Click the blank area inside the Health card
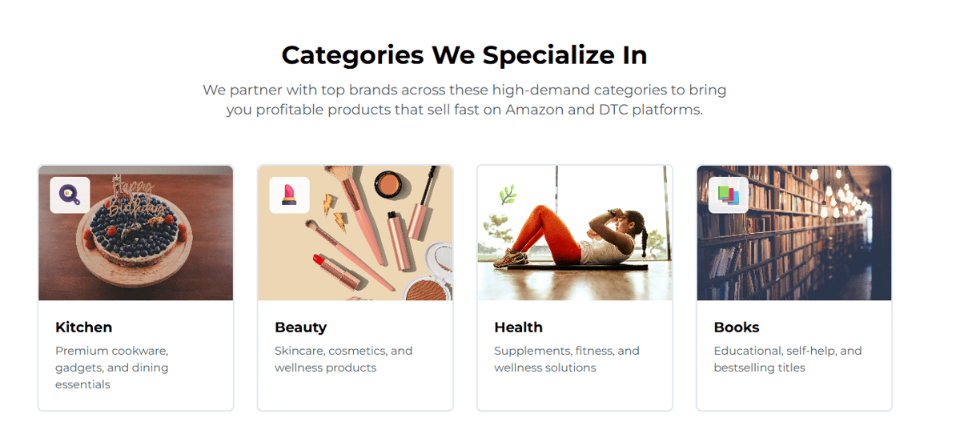The width and height of the screenshot is (980, 438). pyautogui.click(x=575, y=393)
